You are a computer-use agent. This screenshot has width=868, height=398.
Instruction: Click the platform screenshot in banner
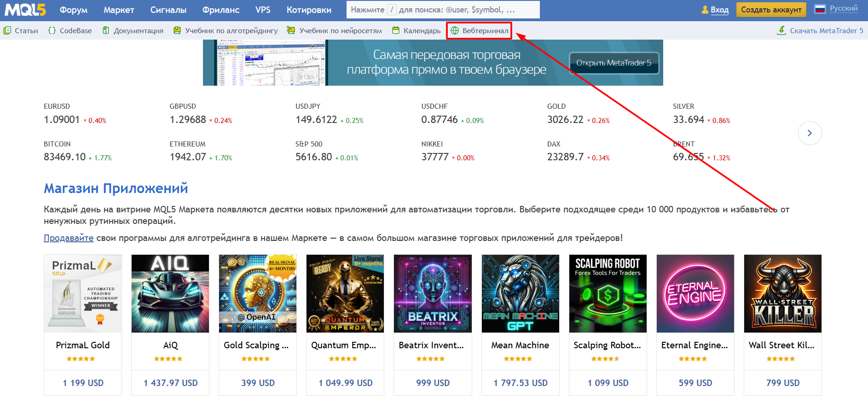[x=272, y=63]
